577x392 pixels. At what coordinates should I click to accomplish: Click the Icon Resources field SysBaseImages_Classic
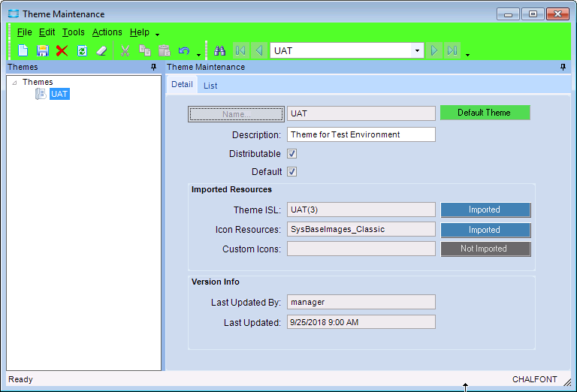[x=361, y=229]
